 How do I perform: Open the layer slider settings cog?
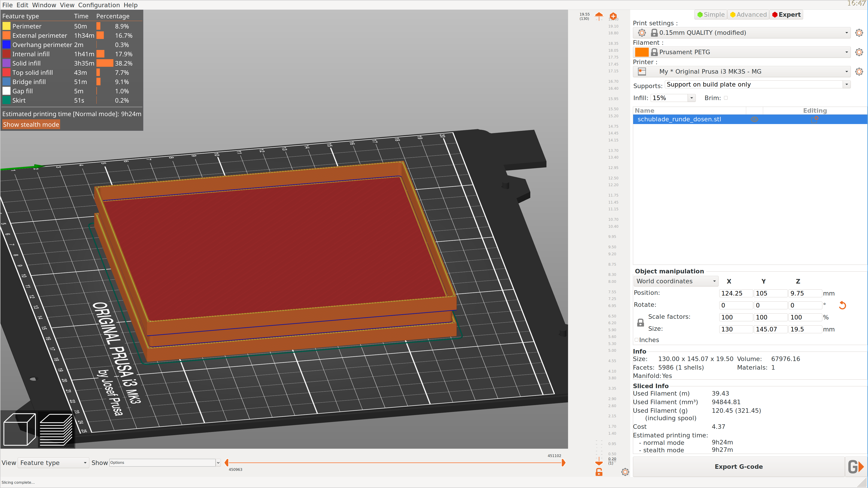coord(625,472)
